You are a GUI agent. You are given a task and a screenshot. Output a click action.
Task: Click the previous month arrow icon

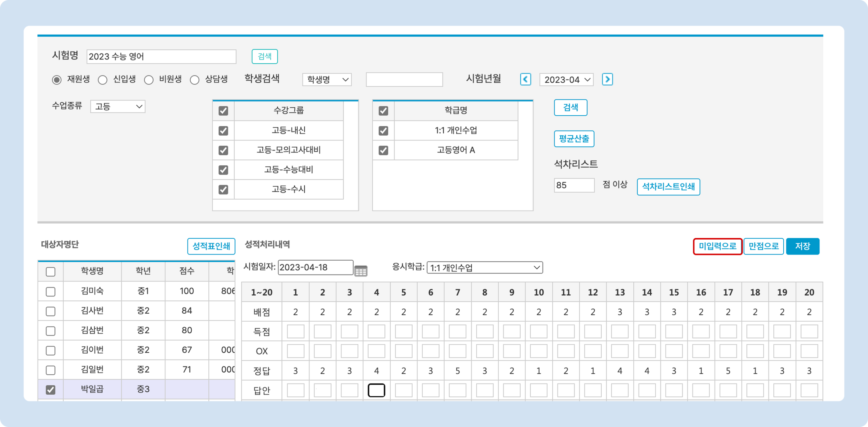coord(525,79)
